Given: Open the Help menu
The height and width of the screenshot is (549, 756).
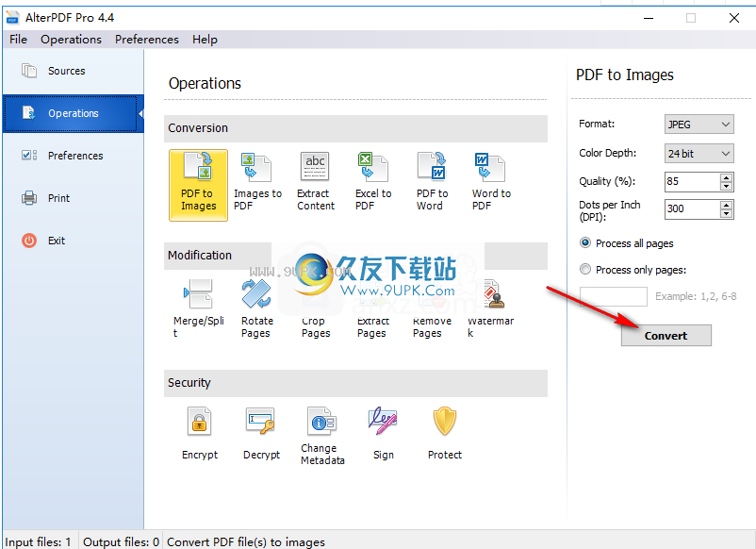Looking at the screenshot, I should pos(205,40).
